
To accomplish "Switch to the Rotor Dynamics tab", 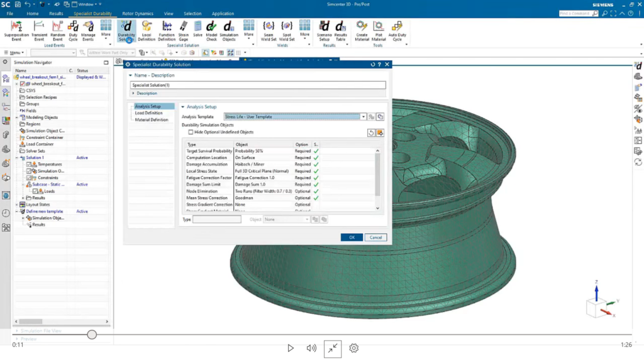I will coord(138,13).
